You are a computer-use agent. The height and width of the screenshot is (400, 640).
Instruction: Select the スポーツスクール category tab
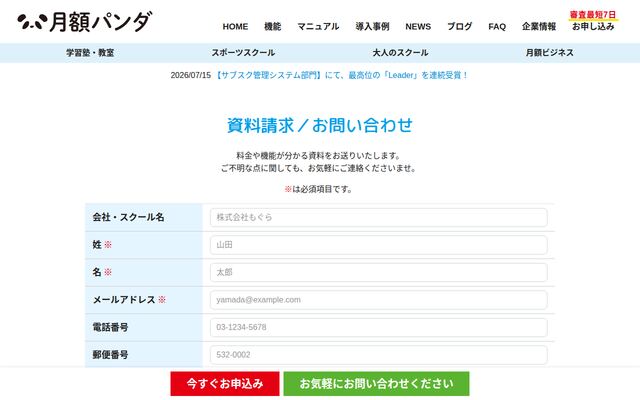click(243, 53)
